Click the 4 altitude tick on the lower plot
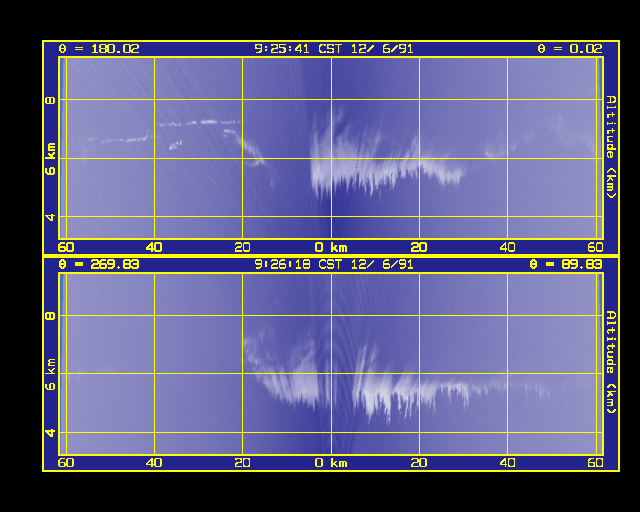This screenshot has width=640, height=512. tap(51, 432)
